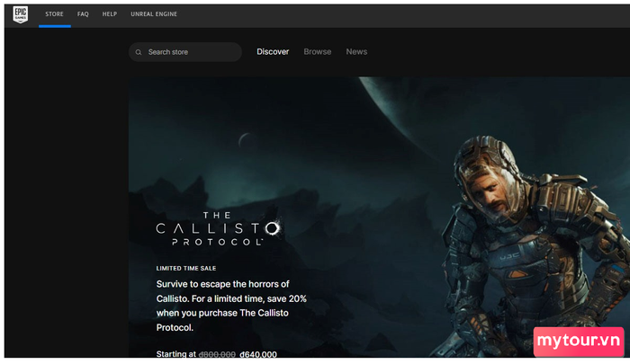This screenshot has width=630, height=364.
Task: Open the UNREAL ENGINE link
Action: tap(154, 14)
